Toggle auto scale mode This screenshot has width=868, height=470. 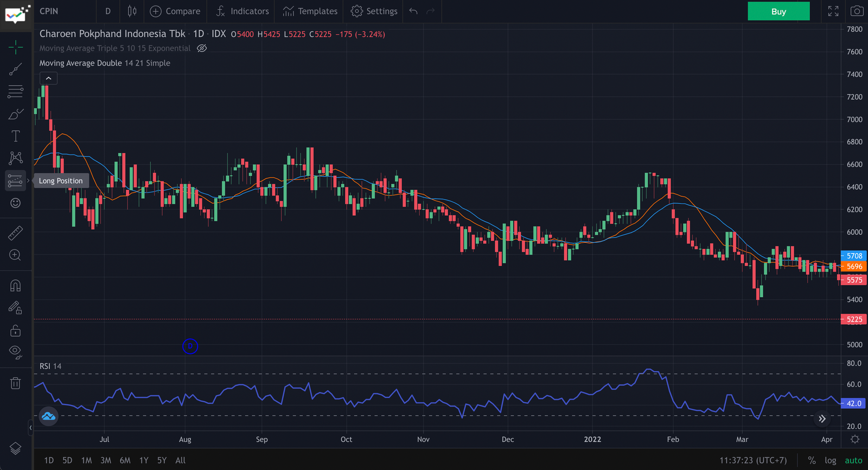click(x=853, y=460)
